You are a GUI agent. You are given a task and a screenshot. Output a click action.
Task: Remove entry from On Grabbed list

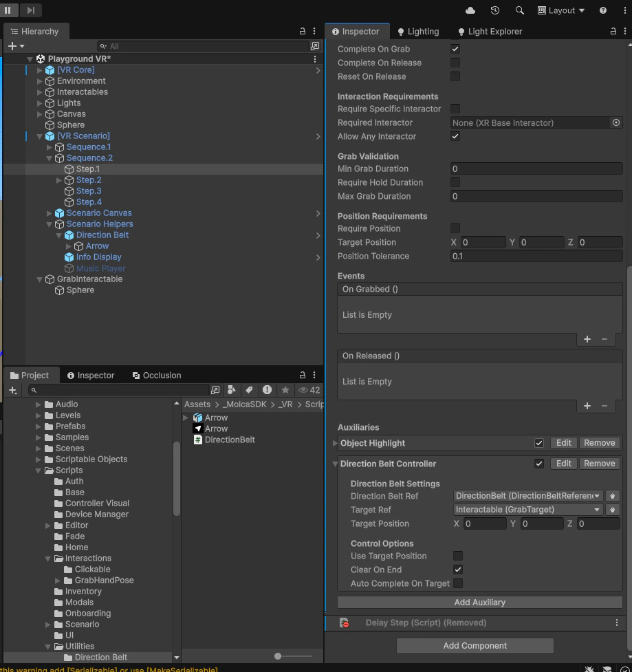(604, 339)
